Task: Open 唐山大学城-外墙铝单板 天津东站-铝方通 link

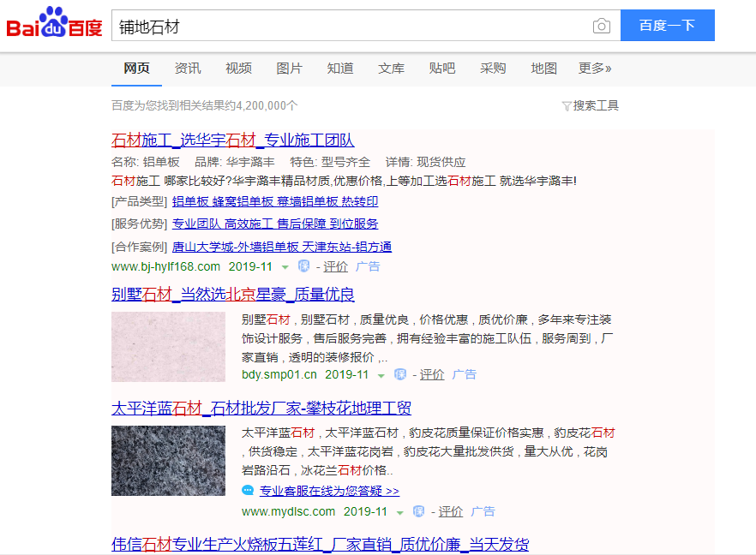Action: tap(281, 247)
